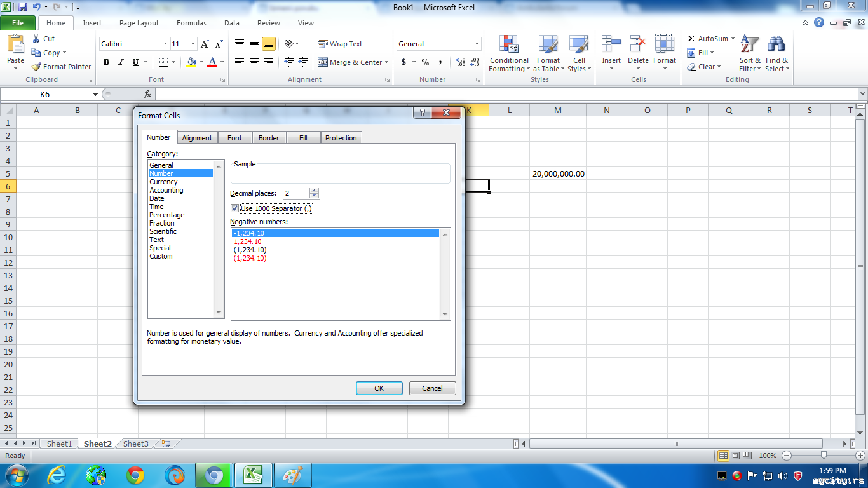
Task: Increase decimal places with the up spinner
Action: (x=315, y=191)
